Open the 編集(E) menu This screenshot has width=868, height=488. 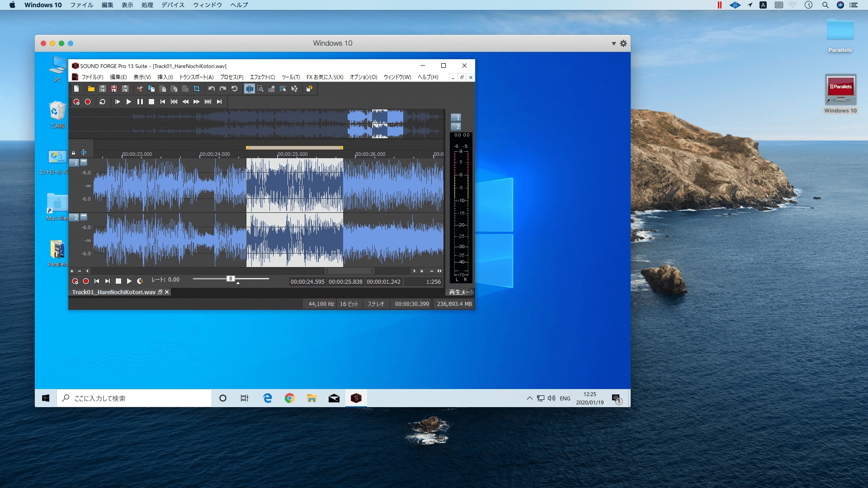[118, 77]
